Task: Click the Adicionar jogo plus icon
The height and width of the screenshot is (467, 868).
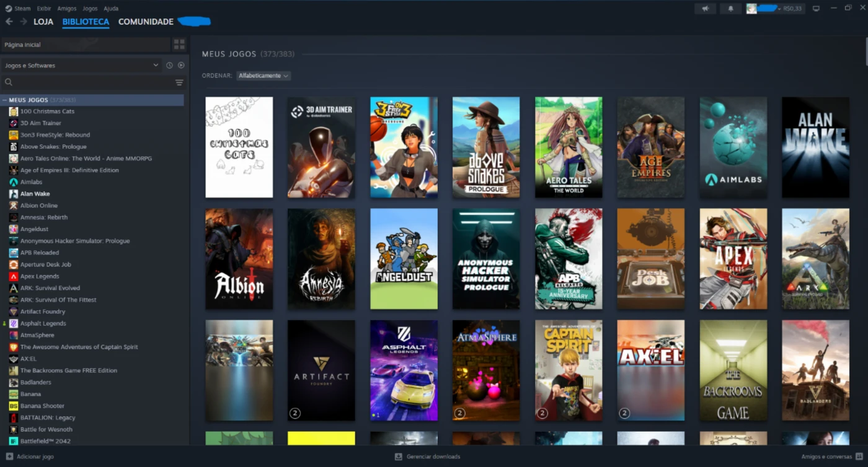Action: click(9, 456)
